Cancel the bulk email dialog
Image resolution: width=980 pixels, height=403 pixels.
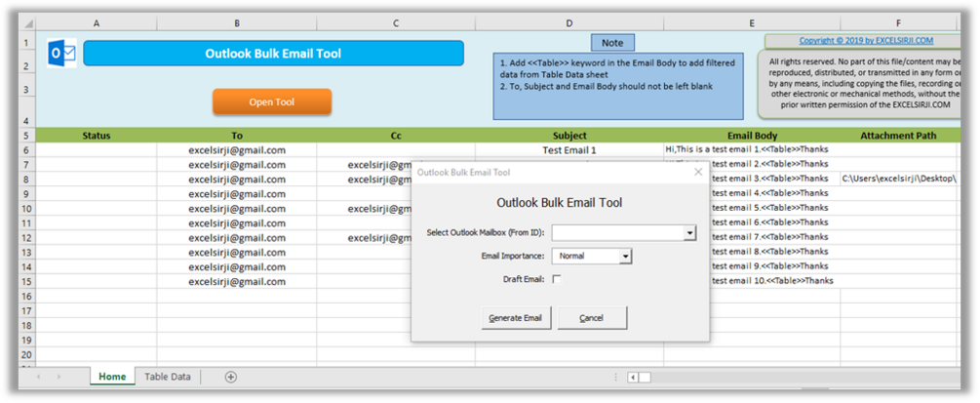(x=592, y=318)
